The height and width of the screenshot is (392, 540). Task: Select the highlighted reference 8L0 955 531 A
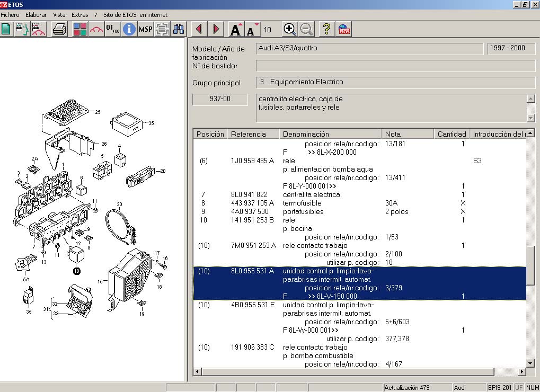point(252,271)
